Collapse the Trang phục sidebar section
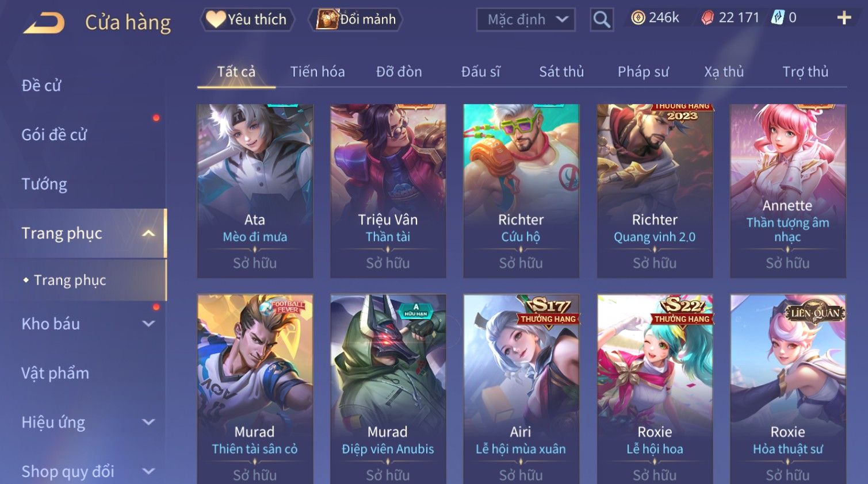The image size is (868, 484). pyautogui.click(x=148, y=233)
